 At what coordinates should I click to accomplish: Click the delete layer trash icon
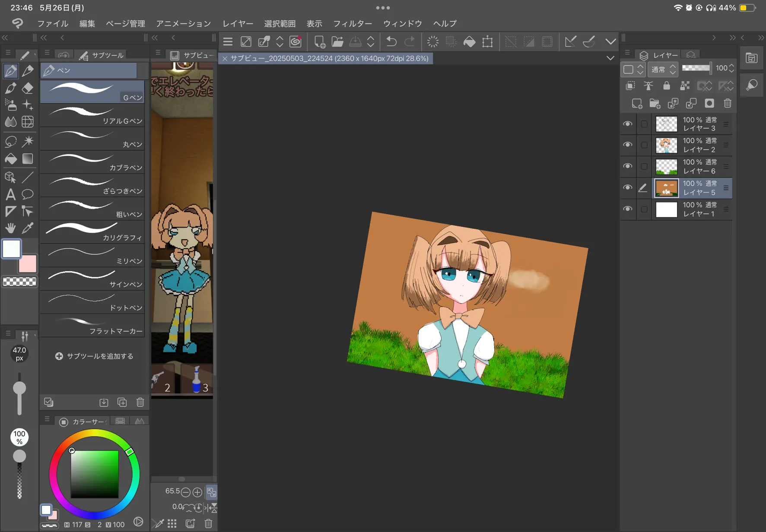(728, 104)
